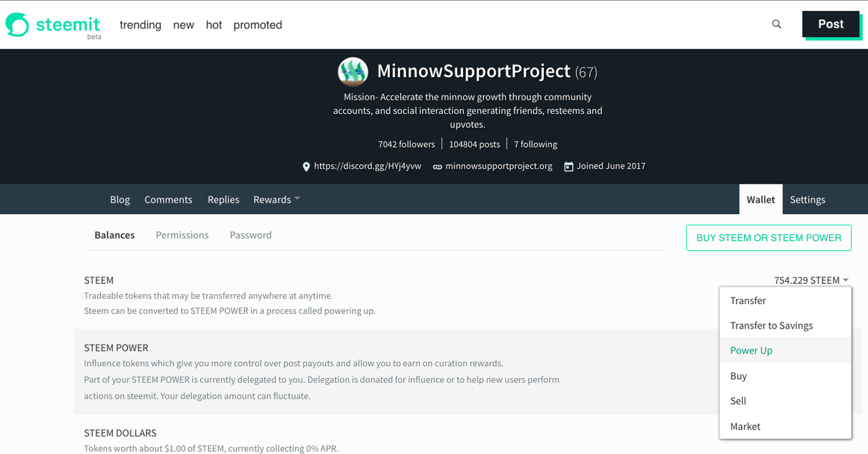Select the Wallet tab
This screenshot has height=454, width=868.
pyautogui.click(x=761, y=199)
